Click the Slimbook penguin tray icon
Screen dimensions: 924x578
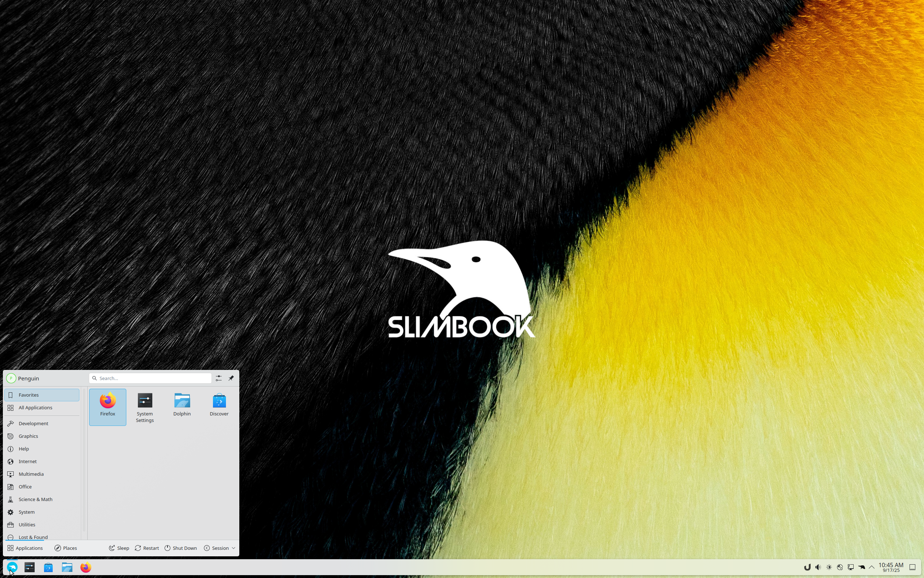pos(862,567)
